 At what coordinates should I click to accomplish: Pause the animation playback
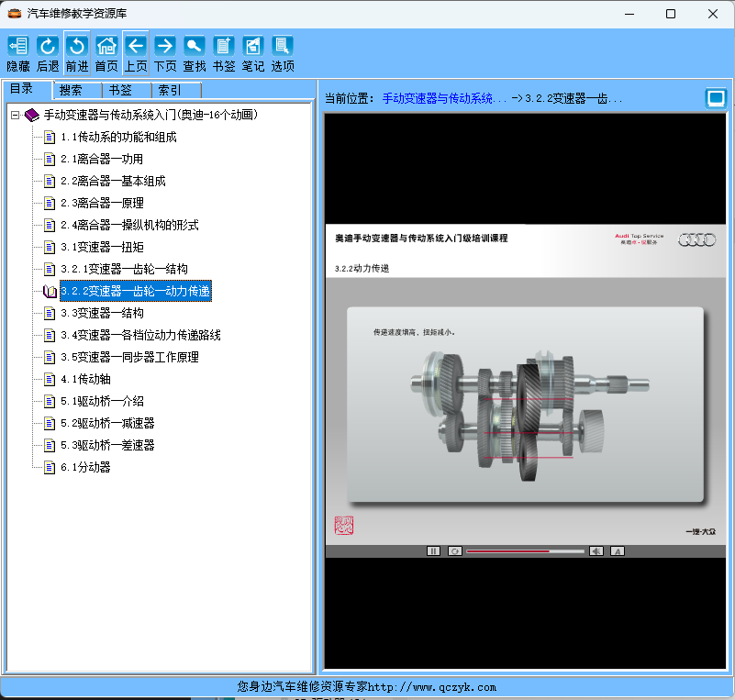(433, 551)
